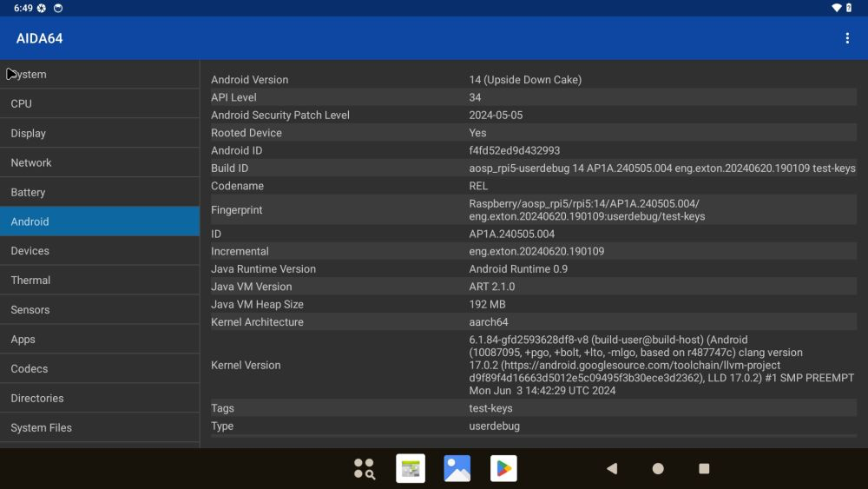
Task: Click the 'Android Runtime 0.9' value
Action: (x=518, y=269)
